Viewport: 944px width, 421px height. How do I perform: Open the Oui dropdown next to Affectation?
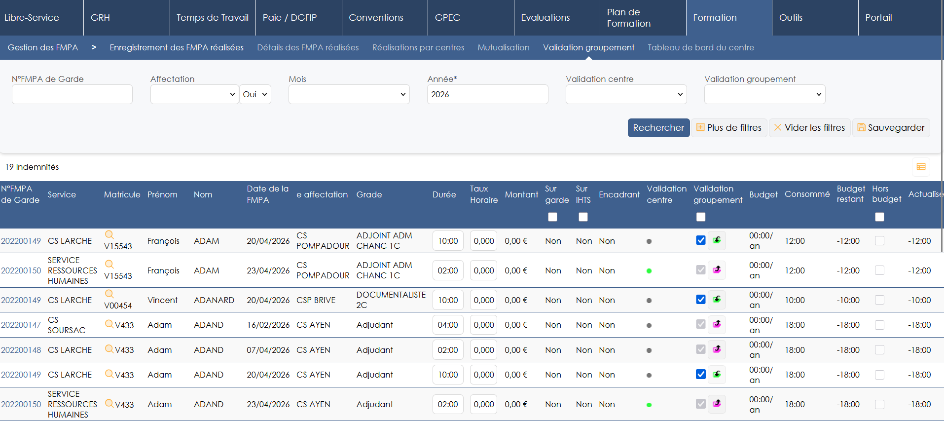255,94
